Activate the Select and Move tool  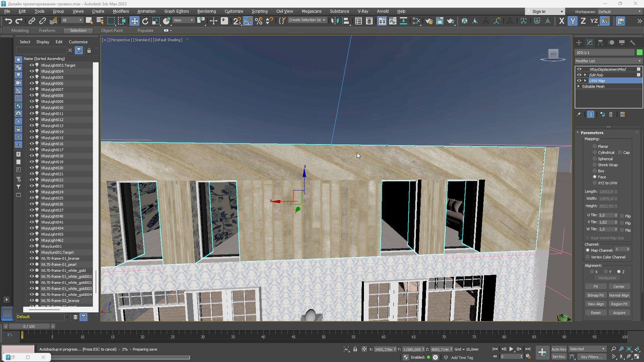click(134, 21)
